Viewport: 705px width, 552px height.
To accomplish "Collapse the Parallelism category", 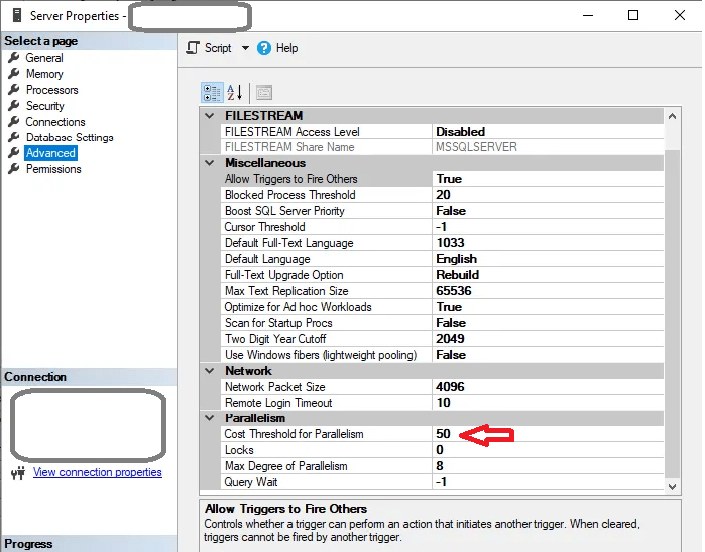I will pyautogui.click(x=209, y=418).
